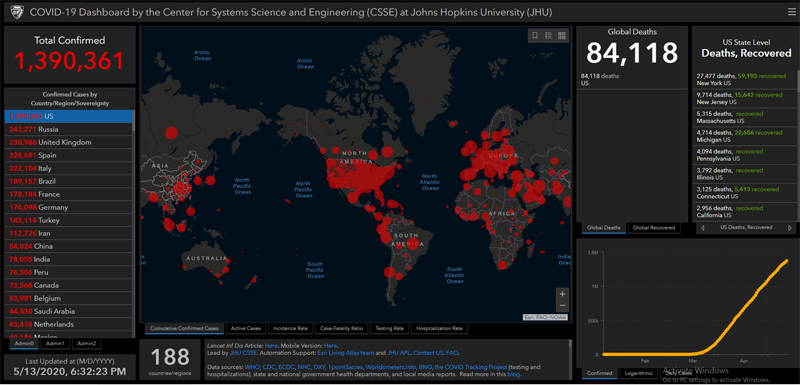The image size is (800, 385).
Task: Zoom out on the map
Action: [562, 306]
